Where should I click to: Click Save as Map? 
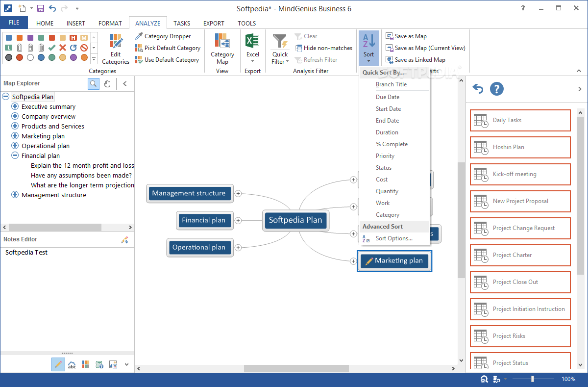(x=406, y=36)
